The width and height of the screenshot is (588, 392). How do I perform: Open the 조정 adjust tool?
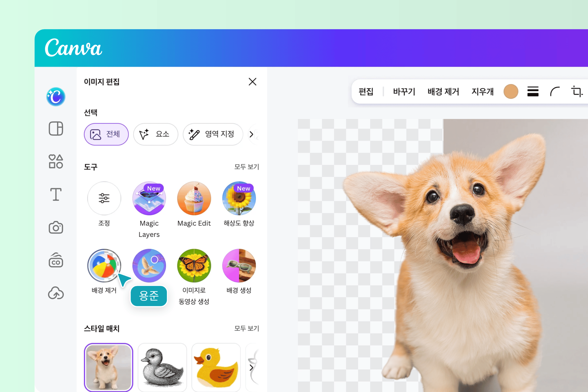pos(104,198)
